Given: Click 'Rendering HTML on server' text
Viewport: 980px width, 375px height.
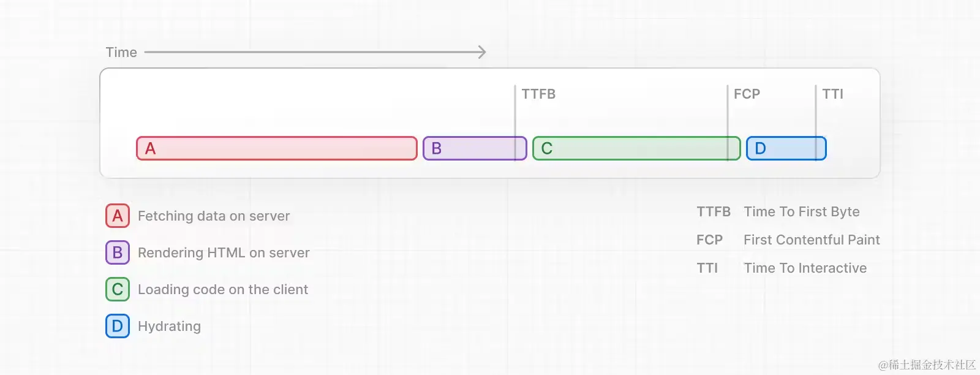Looking at the screenshot, I should [224, 252].
